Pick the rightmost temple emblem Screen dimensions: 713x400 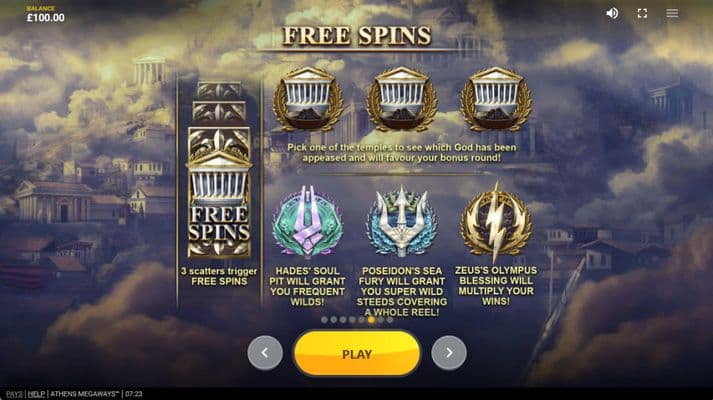(496, 100)
